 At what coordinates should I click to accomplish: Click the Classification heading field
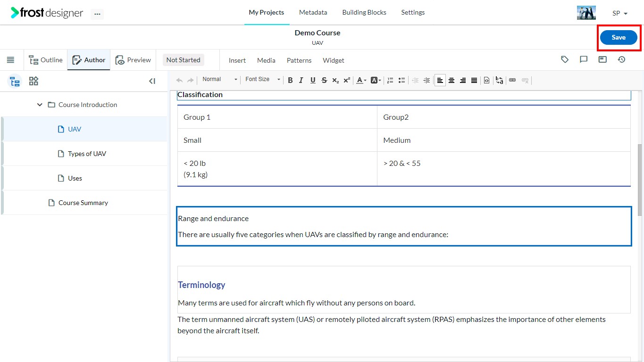[404, 95]
